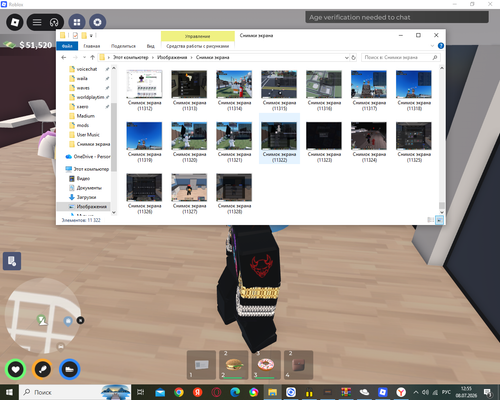Screen dimensions: 500x400
Task: Select thumbnail Снимок экрана (11324)
Action: (369, 142)
